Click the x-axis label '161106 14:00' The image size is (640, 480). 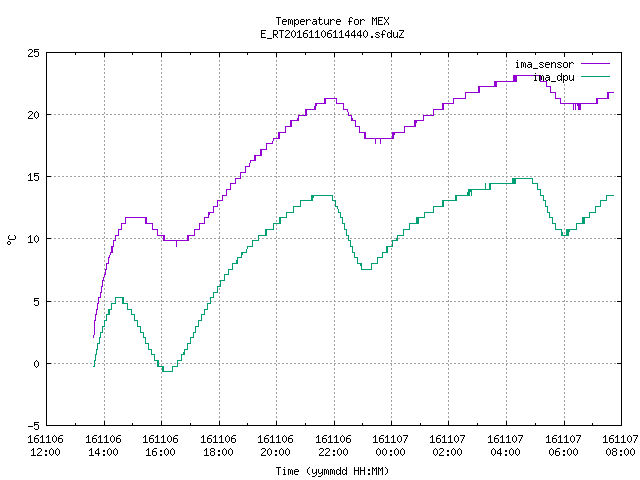tap(103, 446)
